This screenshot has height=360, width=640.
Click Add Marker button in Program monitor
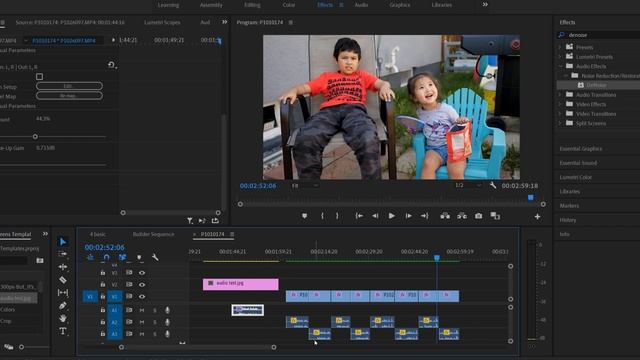304,216
